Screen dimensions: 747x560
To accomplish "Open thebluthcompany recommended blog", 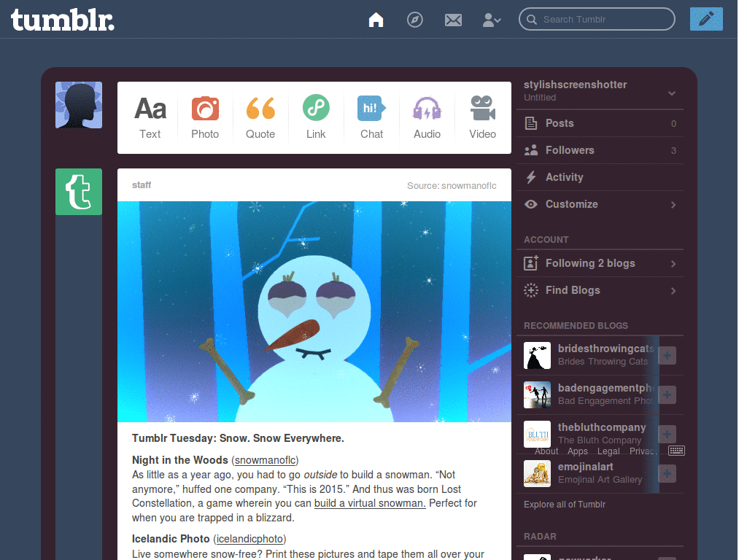I will click(602, 427).
